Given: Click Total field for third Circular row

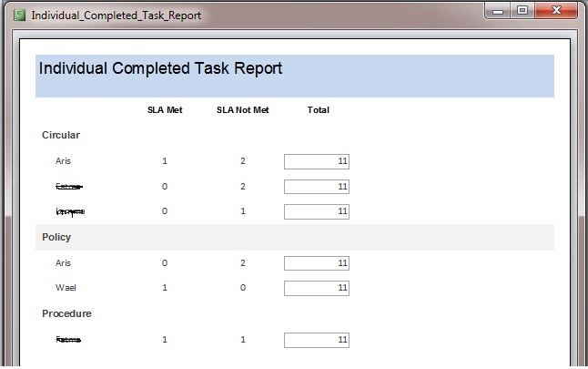Looking at the screenshot, I should tap(317, 211).
